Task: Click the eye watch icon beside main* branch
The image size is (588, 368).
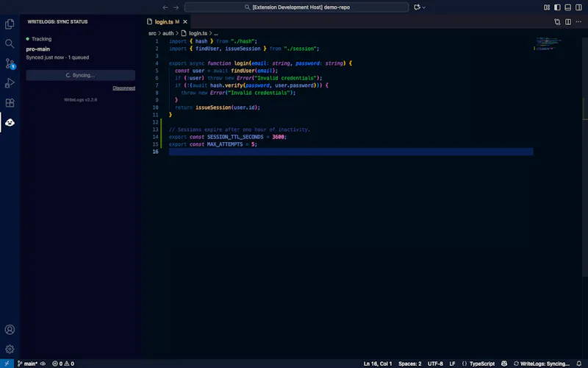Action: point(43,364)
